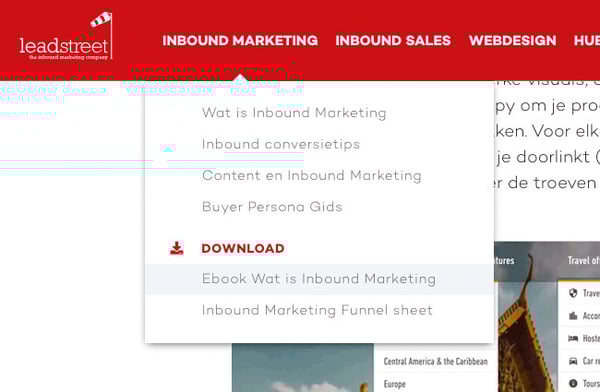Image resolution: width=600 pixels, height=392 pixels.
Task: Open the Buyer Persona Gids link
Action: tap(272, 207)
